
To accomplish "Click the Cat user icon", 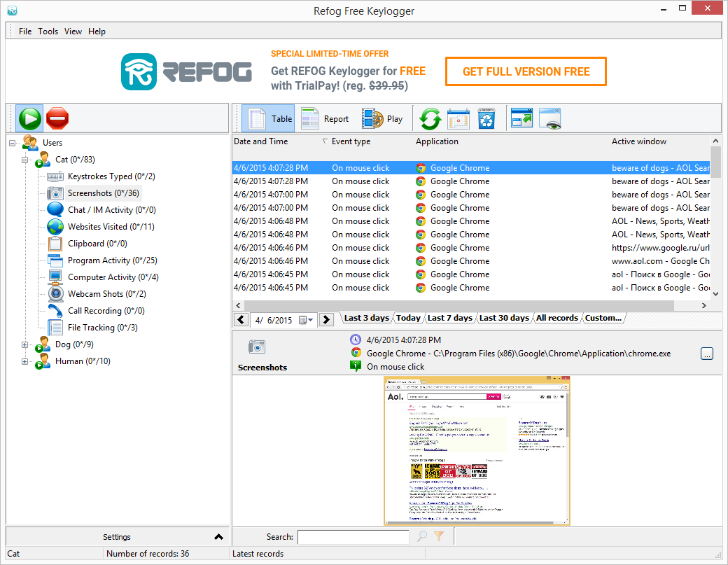I will pyautogui.click(x=43, y=159).
